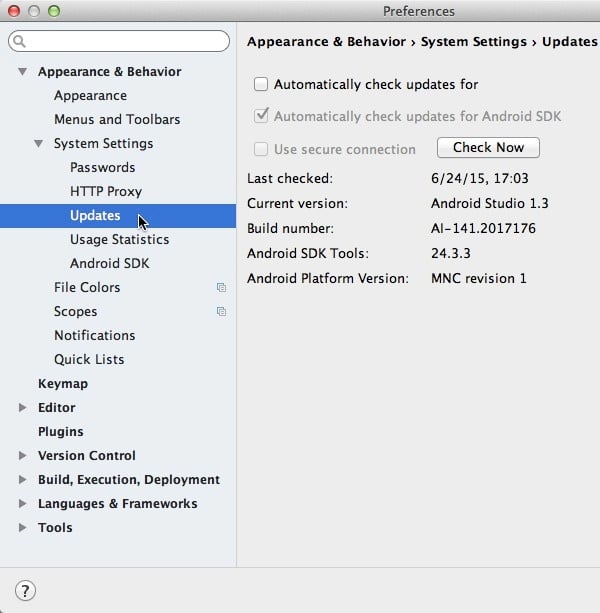
Task: Select Scopes settings
Action: (x=75, y=312)
